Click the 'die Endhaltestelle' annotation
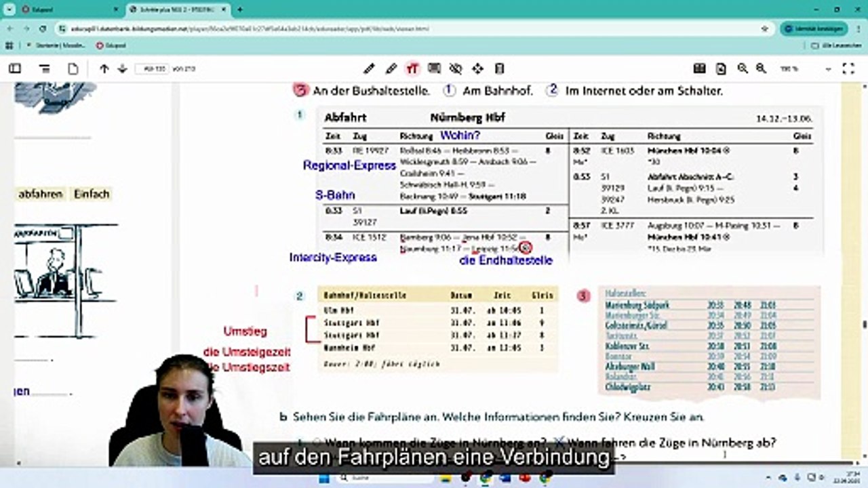Viewport: 868px width, 488px height. (x=506, y=260)
